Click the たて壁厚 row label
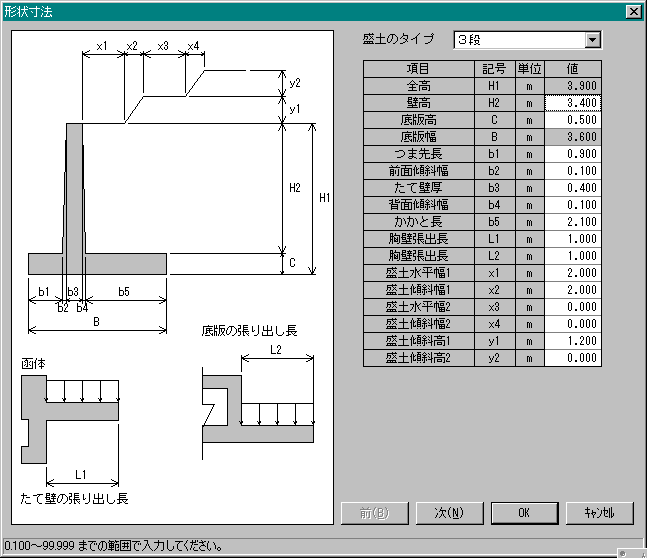647x558 pixels. point(419,188)
